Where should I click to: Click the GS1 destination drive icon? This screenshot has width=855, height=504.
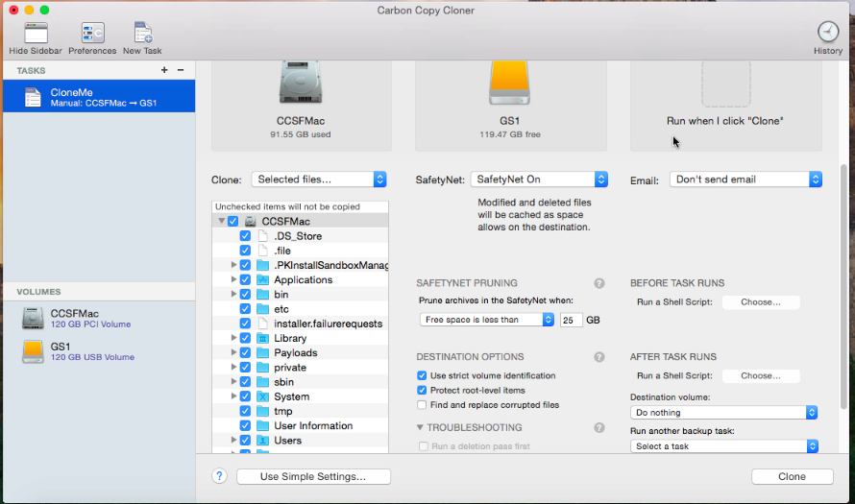(509, 83)
